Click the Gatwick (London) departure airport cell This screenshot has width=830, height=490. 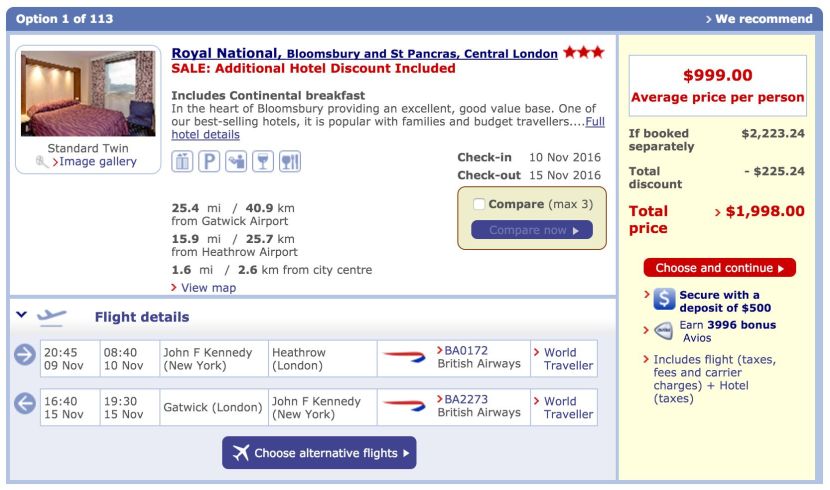pyautogui.click(x=214, y=407)
